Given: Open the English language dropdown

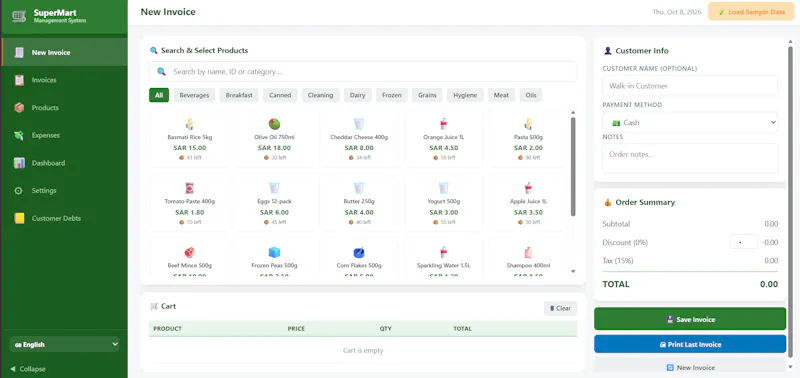Looking at the screenshot, I should point(64,344).
